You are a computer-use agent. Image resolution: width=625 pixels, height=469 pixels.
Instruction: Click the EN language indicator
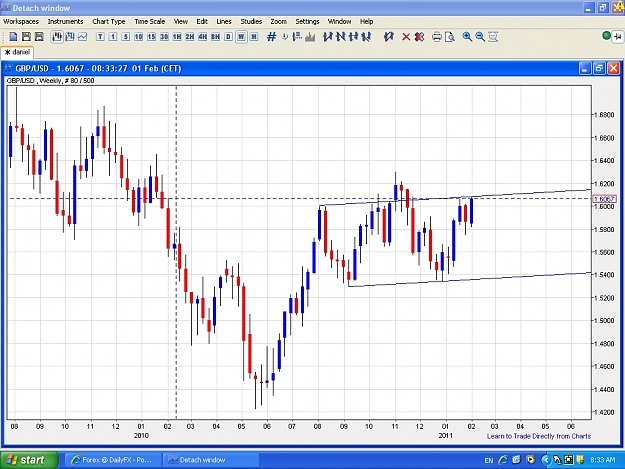pos(489,461)
